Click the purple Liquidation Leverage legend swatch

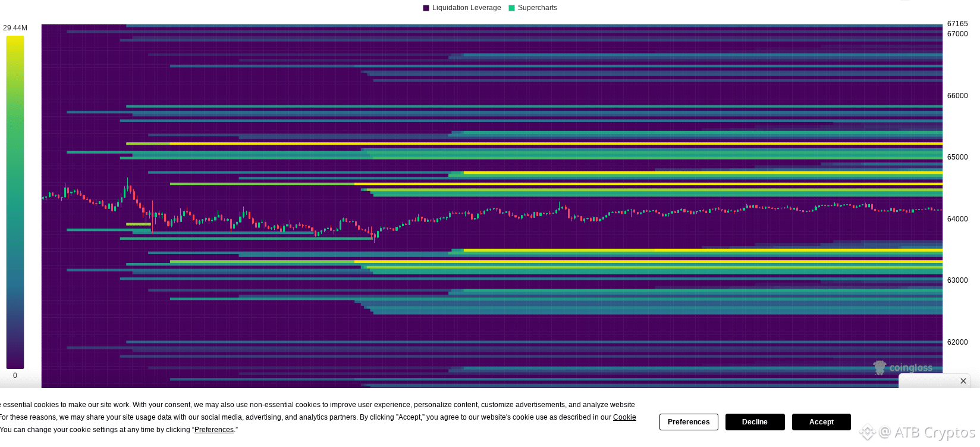[x=426, y=8]
